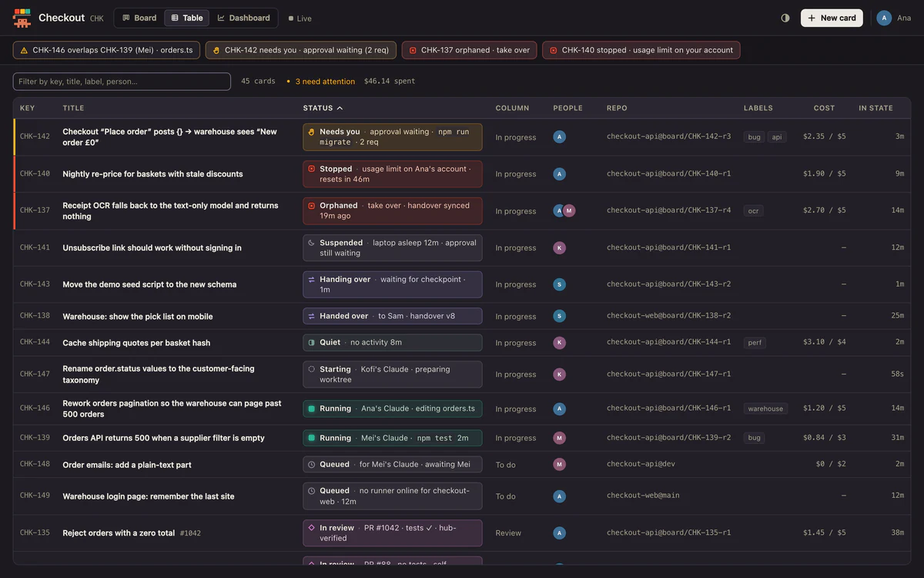The width and height of the screenshot is (924, 578).
Task: Click the "ocr" label on CHK-137
Action: point(753,210)
